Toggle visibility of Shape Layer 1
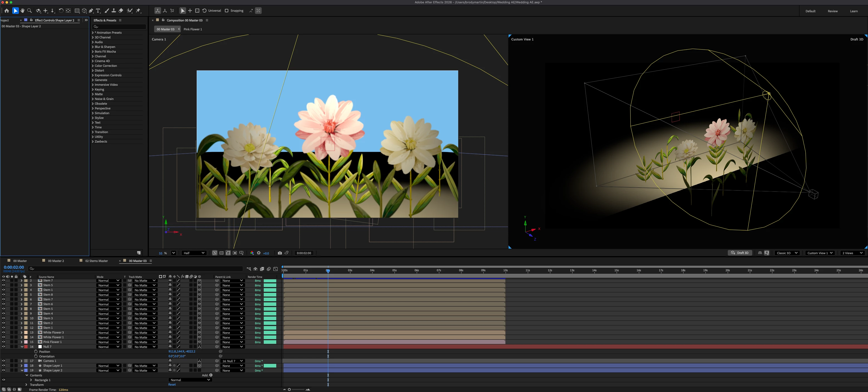 pyautogui.click(x=4, y=365)
